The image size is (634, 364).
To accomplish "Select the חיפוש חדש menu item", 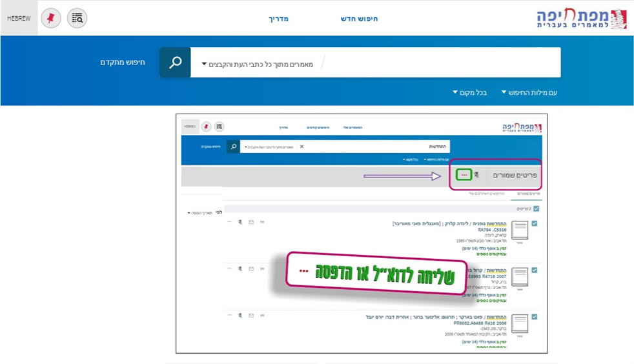I will (359, 19).
